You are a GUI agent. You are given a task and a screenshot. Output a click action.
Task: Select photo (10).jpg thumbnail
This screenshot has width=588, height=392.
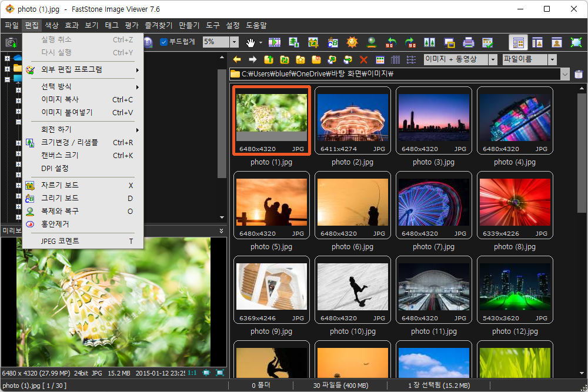pyautogui.click(x=352, y=290)
